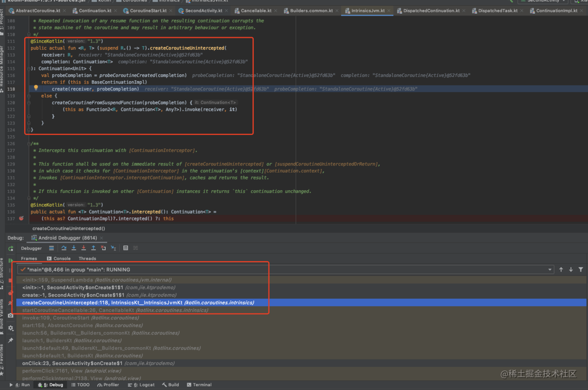Switch to Console tab
The width and height of the screenshot is (588, 390).
[x=59, y=259]
